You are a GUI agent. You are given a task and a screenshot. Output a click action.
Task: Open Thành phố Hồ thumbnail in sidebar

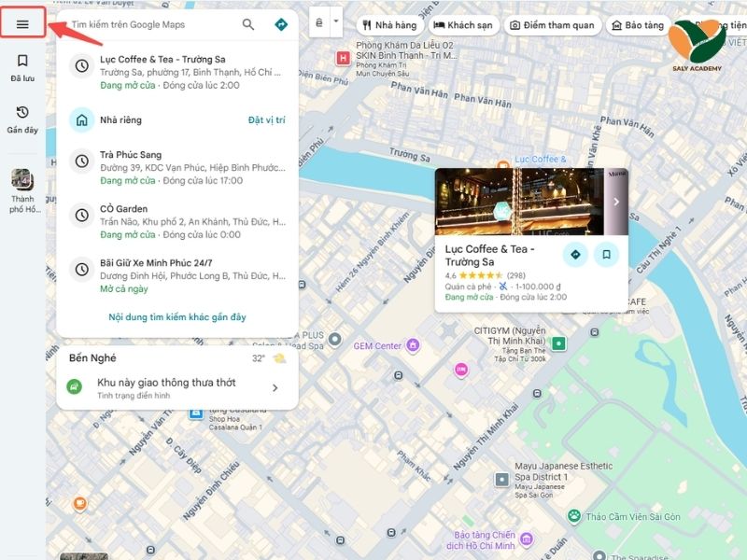(x=22, y=191)
